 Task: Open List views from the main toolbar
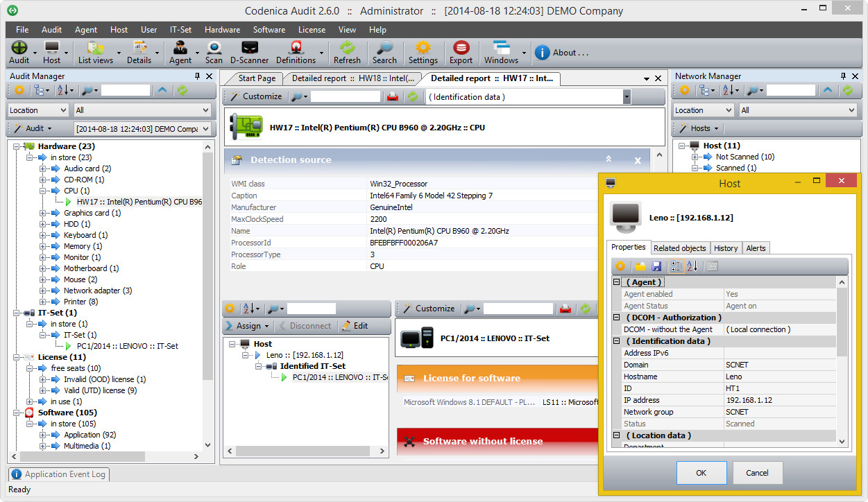click(95, 53)
